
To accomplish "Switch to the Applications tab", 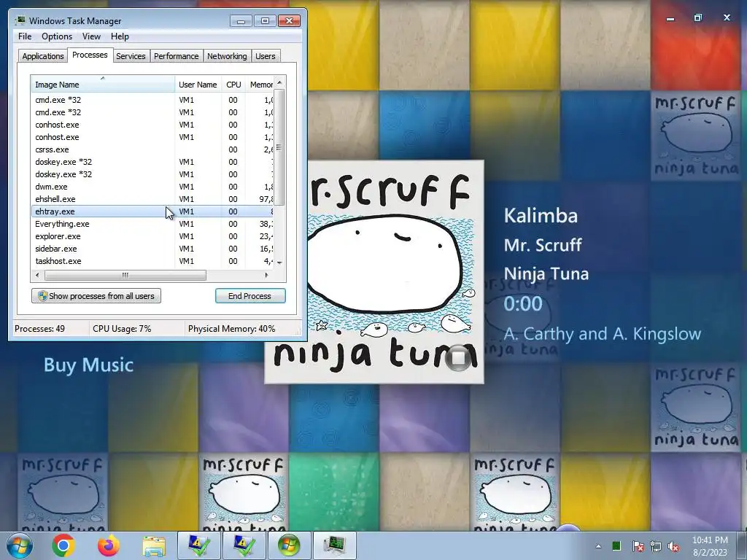I will click(x=43, y=56).
